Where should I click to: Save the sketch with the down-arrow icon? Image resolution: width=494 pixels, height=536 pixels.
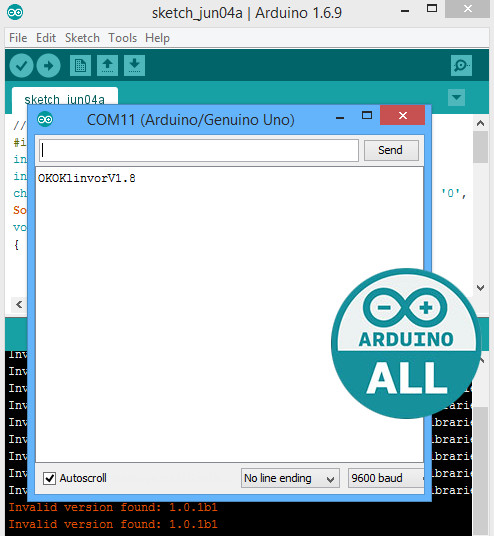[134, 65]
